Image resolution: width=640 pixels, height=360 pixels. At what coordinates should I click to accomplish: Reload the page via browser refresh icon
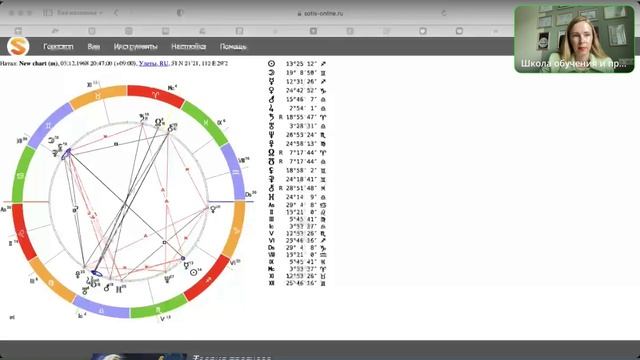tap(444, 13)
